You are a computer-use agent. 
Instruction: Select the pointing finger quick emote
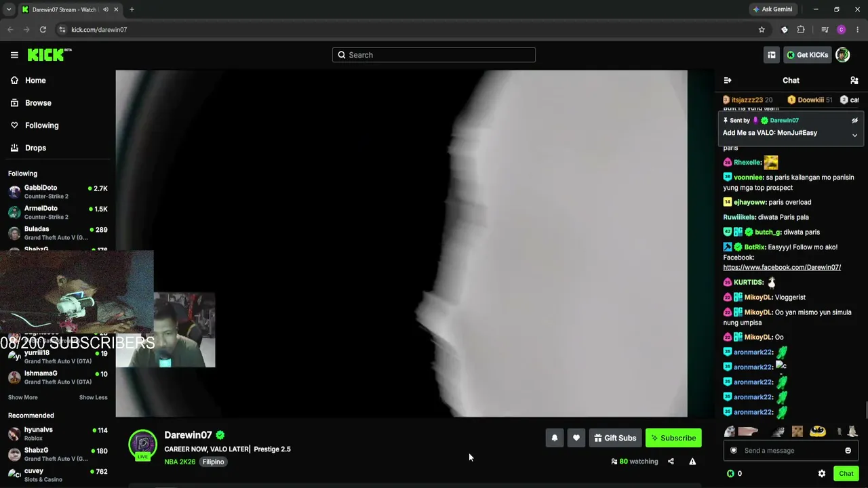tap(748, 431)
